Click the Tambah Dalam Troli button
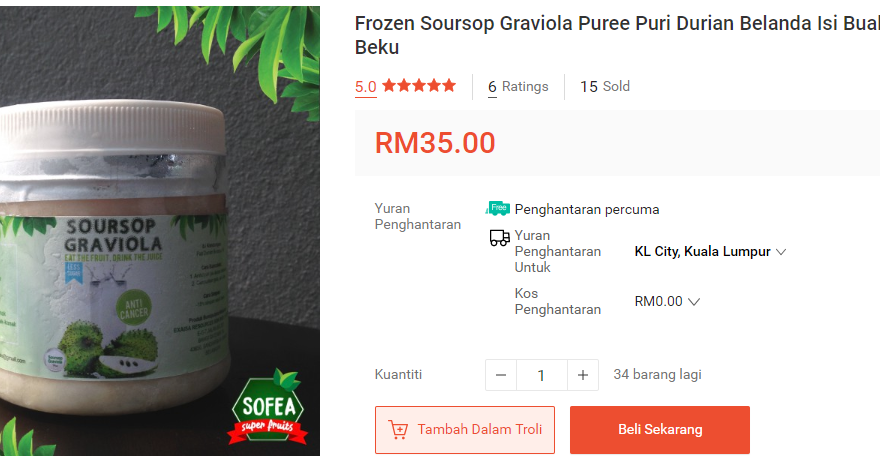 (x=465, y=429)
